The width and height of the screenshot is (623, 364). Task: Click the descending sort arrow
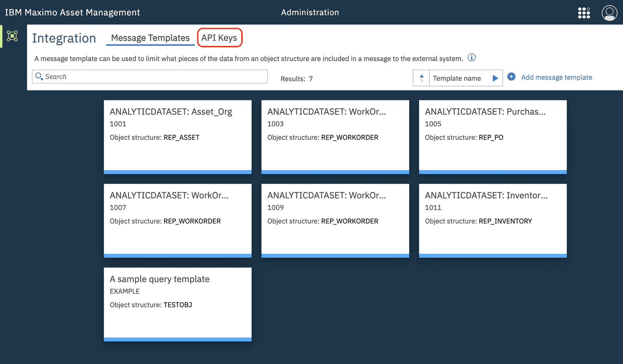(x=421, y=81)
